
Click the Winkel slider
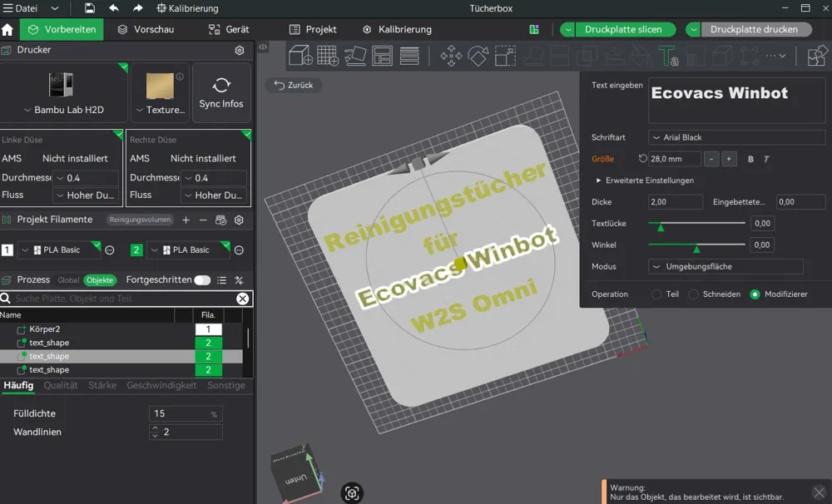696,245
